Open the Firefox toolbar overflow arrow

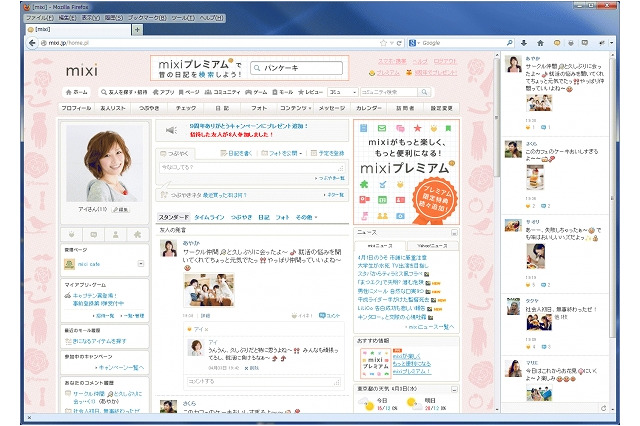coord(611,42)
